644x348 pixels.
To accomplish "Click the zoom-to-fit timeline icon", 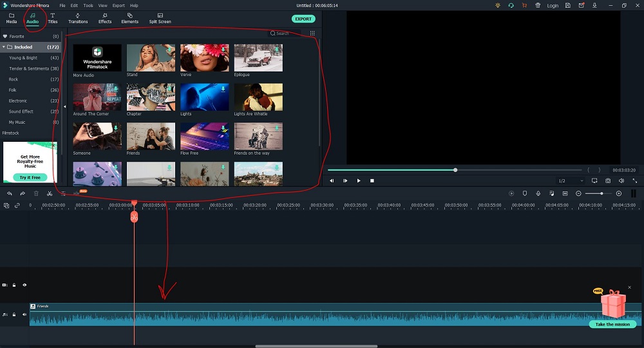I will point(565,193).
